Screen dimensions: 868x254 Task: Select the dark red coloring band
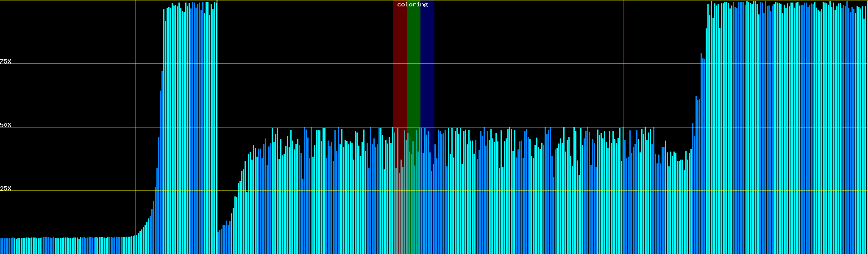tap(400, 63)
